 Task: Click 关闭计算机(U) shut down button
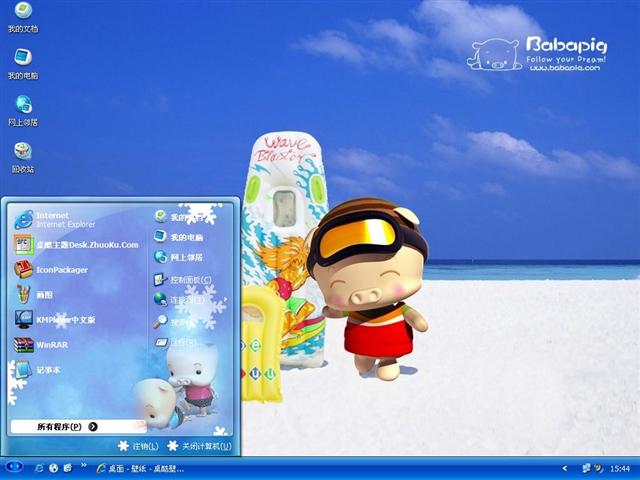[x=200, y=446]
